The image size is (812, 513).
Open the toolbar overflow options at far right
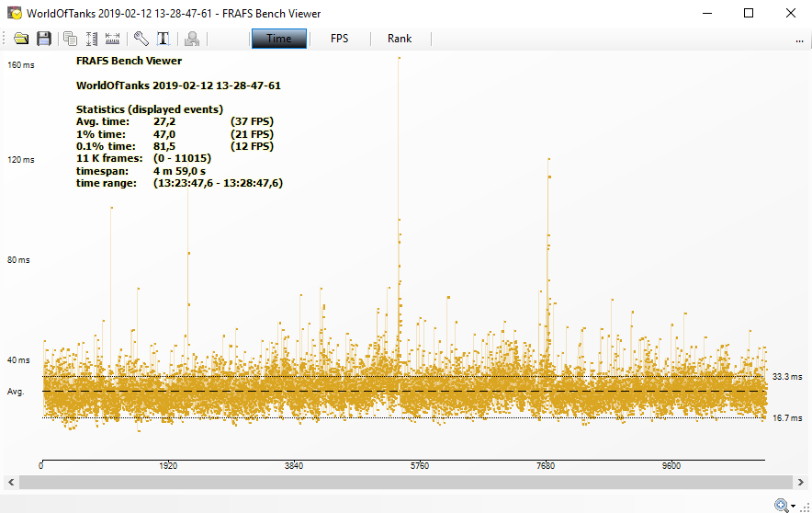800,40
